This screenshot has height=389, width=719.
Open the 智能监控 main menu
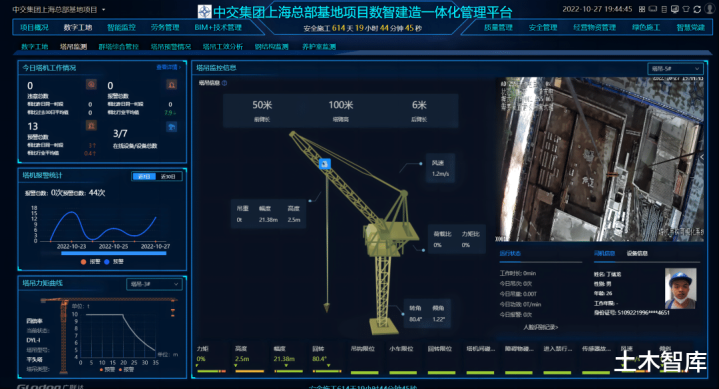(x=121, y=28)
